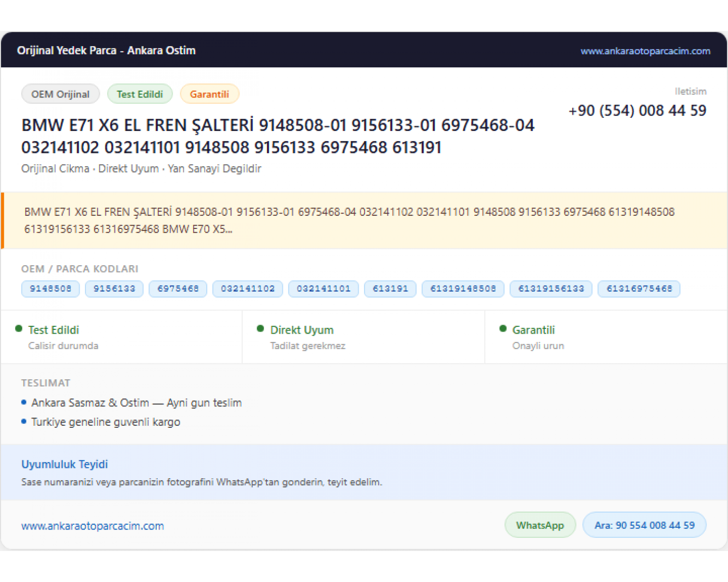Click the 61319156133 part code chip

(x=551, y=289)
